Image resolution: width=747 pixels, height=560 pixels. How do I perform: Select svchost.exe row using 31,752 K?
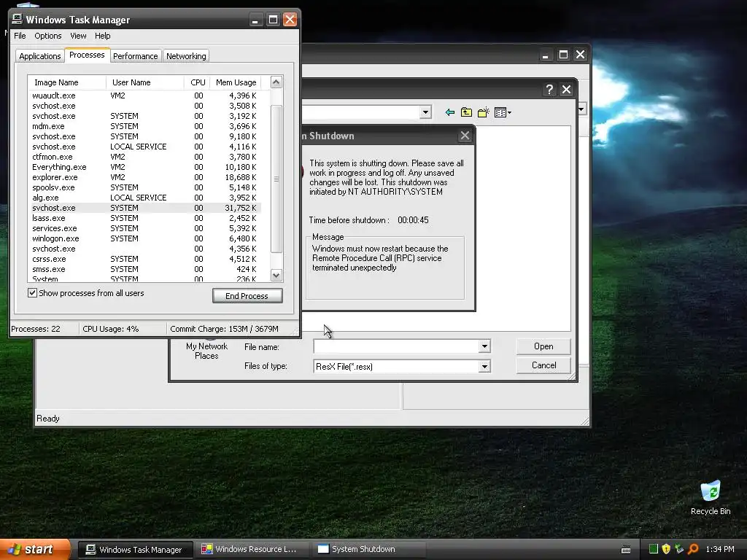(x=144, y=208)
